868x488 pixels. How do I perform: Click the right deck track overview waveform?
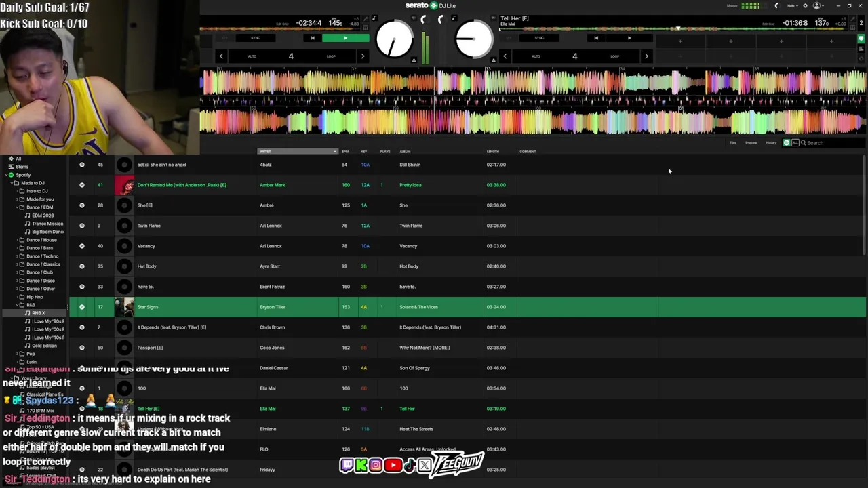click(674, 29)
